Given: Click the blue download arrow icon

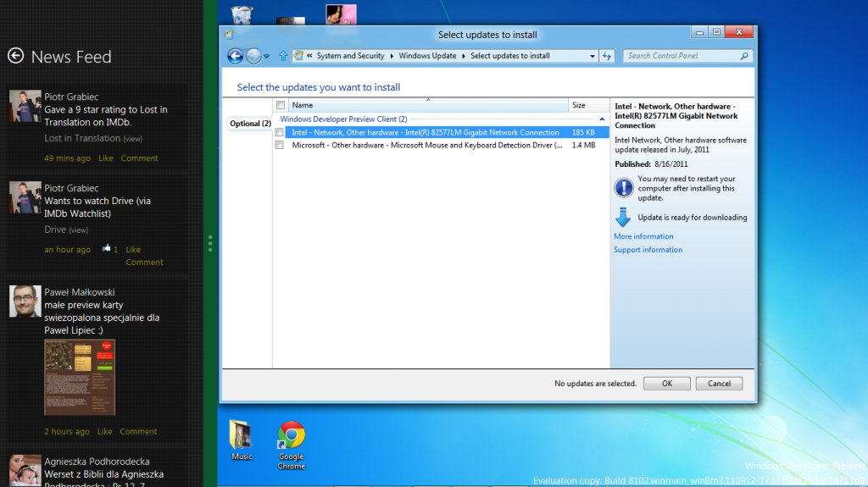Looking at the screenshot, I should pyautogui.click(x=623, y=217).
